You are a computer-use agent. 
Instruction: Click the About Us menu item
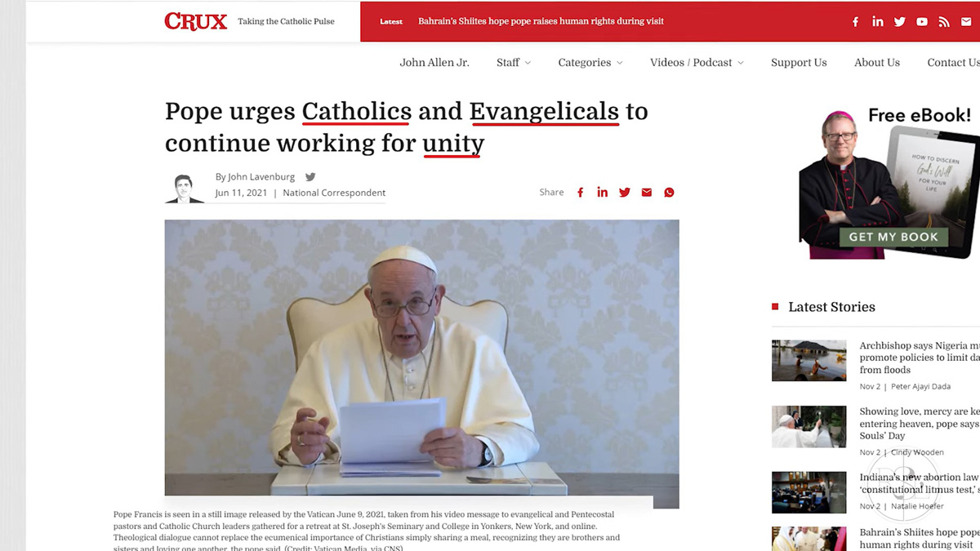coord(877,62)
